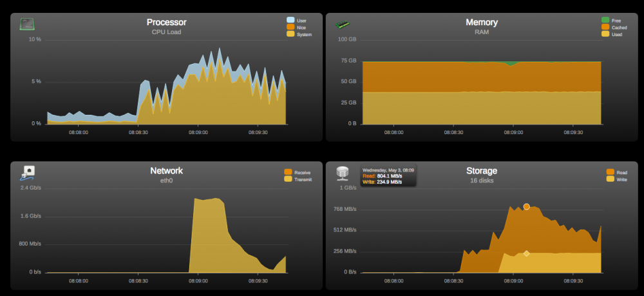
Task: Click the yellow diamond Write data point marker
Action: 527,253
